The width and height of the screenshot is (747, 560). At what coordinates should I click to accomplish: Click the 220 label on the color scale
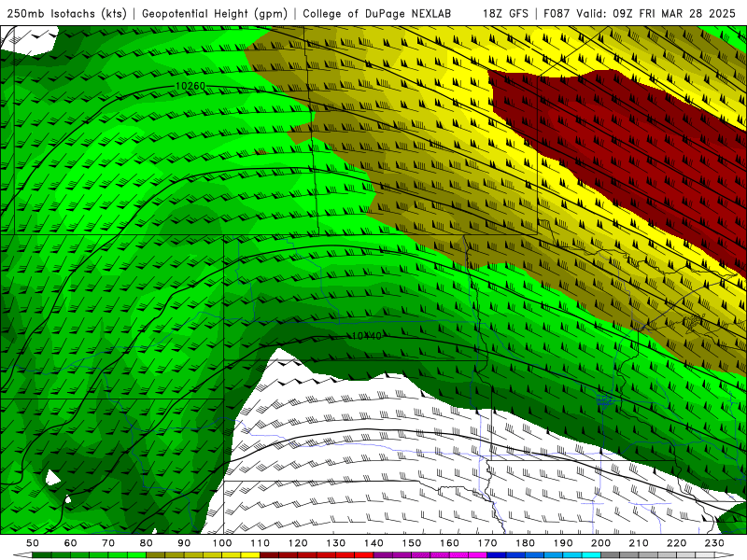pos(677,543)
